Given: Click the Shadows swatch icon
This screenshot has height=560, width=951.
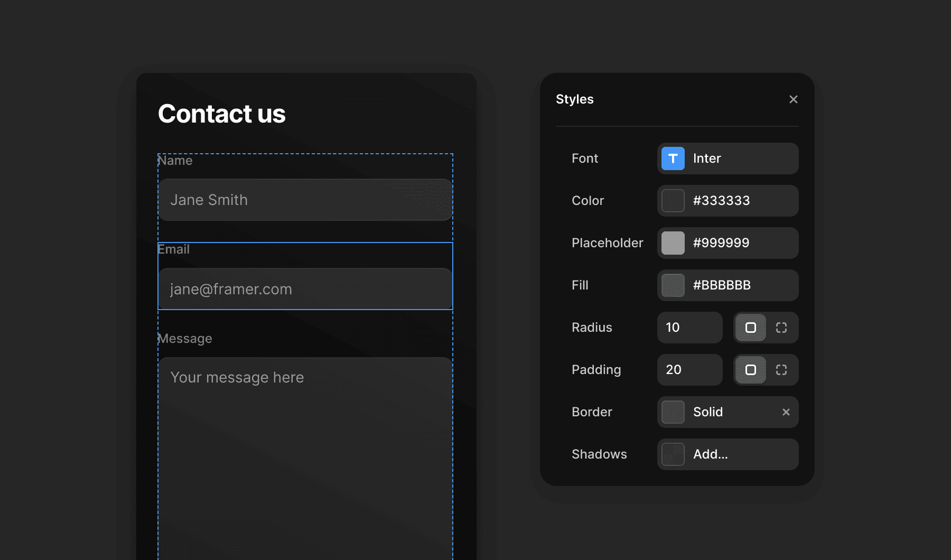Looking at the screenshot, I should pos(673,454).
